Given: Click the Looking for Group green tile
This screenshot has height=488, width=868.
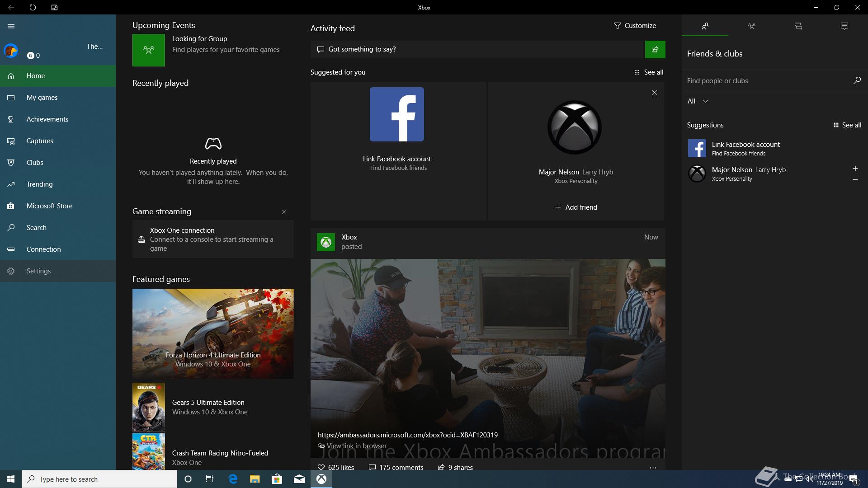Looking at the screenshot, I should click(149, 50).
